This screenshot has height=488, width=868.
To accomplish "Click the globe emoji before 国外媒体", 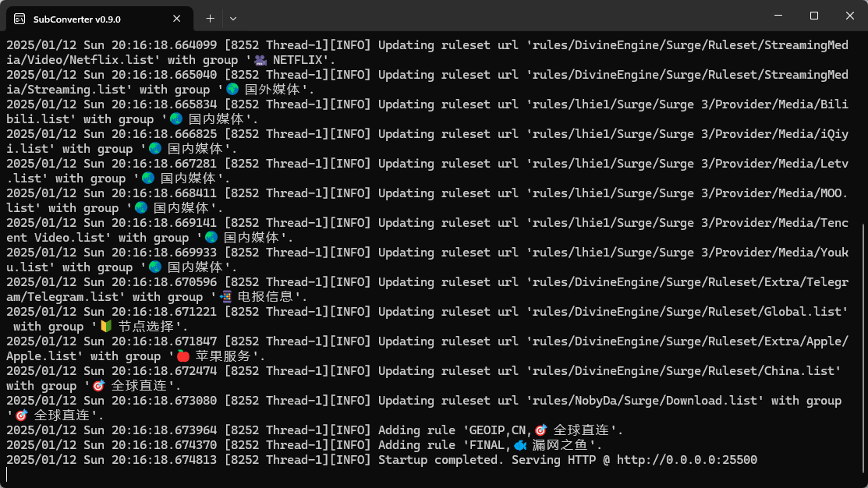I will [232, 89].
